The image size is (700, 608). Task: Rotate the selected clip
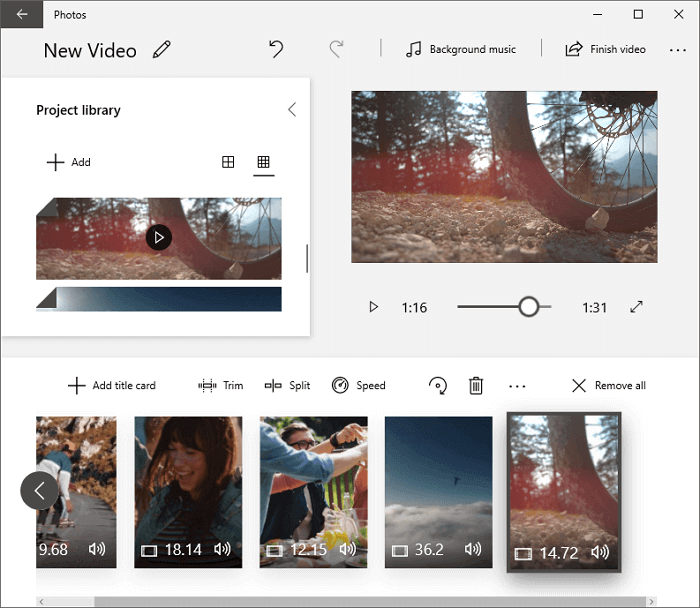pyautogui.click(x=437, y=386)
